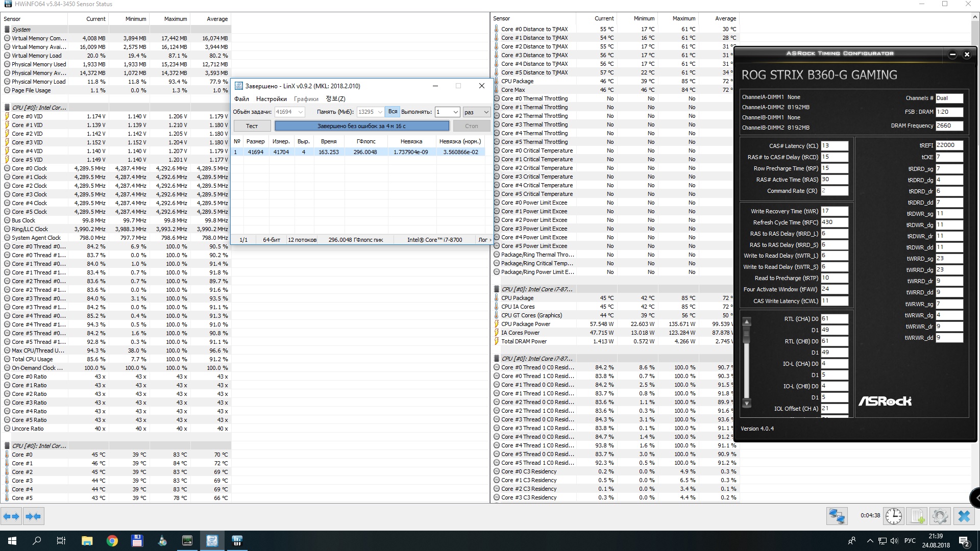
Task: Click the ASRock timings scrollbar down arrow
Action: pos(746,403)
